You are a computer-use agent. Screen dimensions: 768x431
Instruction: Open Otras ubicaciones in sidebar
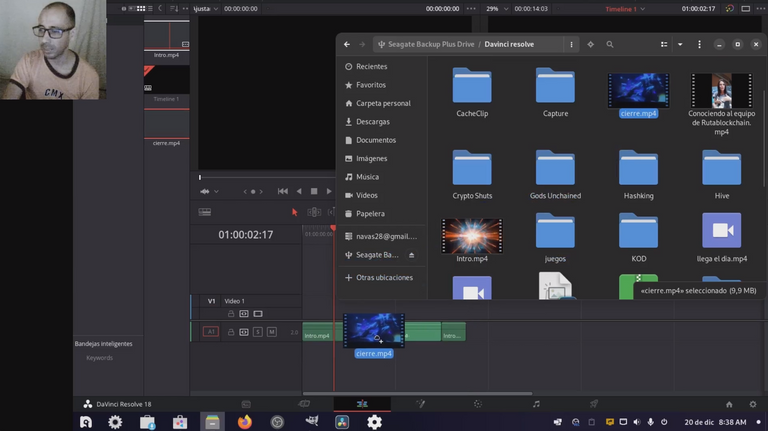382,278
